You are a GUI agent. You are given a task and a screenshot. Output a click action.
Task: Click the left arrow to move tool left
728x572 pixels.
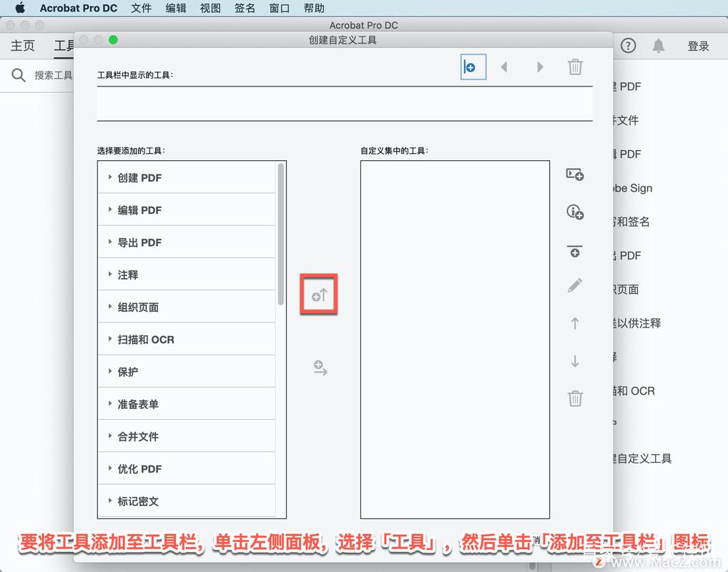503,66
